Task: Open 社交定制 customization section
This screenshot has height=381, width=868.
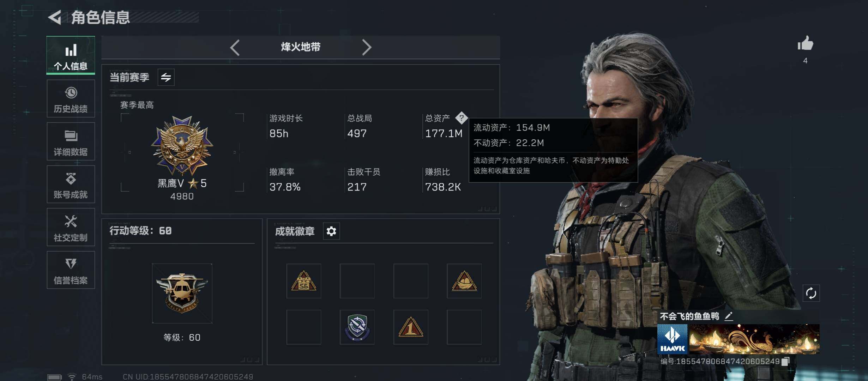Action: tap(71, 227)
